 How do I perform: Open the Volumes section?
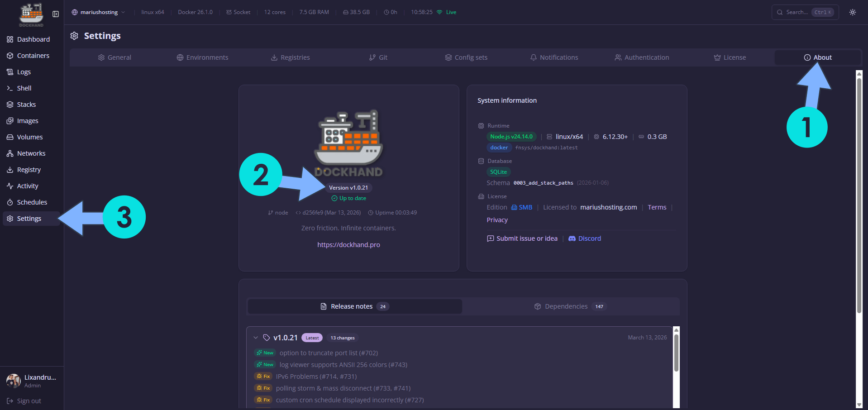pos(29,137)
